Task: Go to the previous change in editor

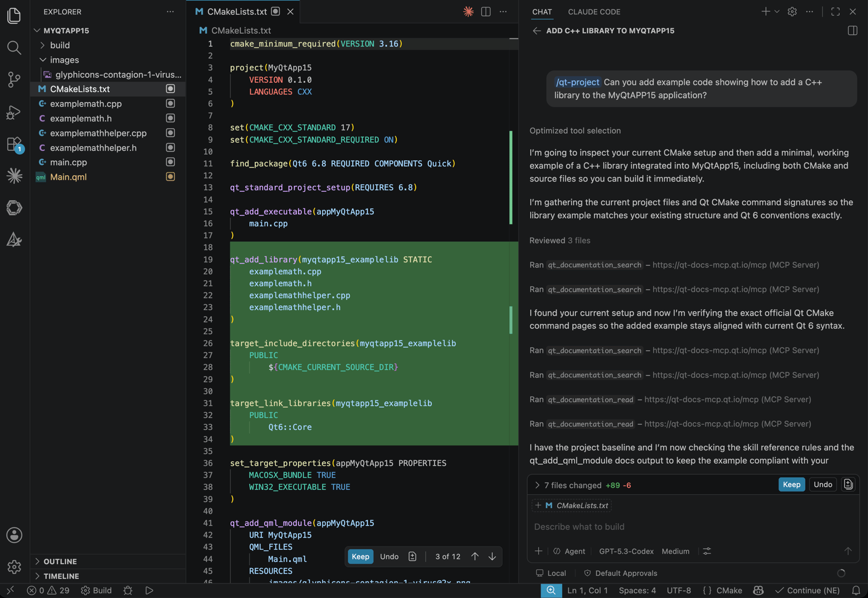Action: coord(475,556)
